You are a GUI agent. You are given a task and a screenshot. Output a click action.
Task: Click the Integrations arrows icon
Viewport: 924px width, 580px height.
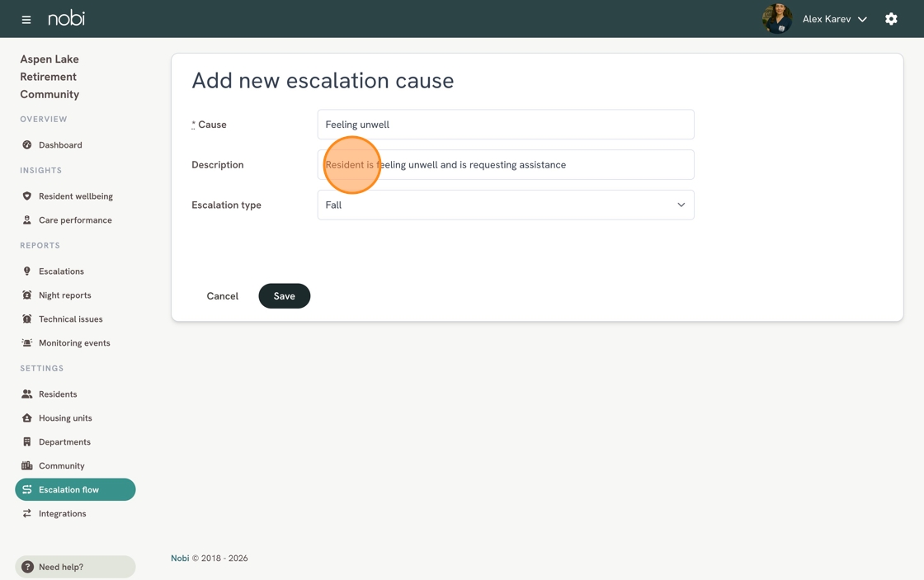click(26, 513)
